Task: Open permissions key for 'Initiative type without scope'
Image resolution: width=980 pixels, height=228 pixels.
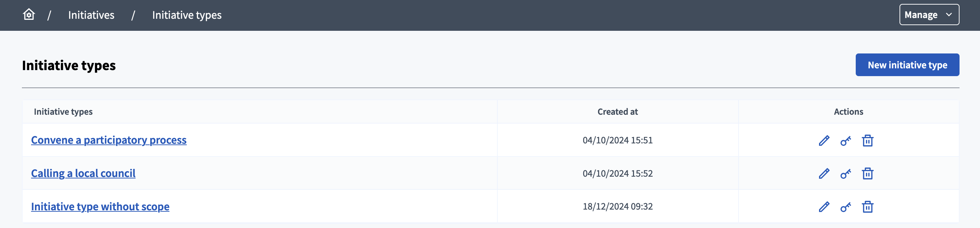Action: click(x=845, y=207)
